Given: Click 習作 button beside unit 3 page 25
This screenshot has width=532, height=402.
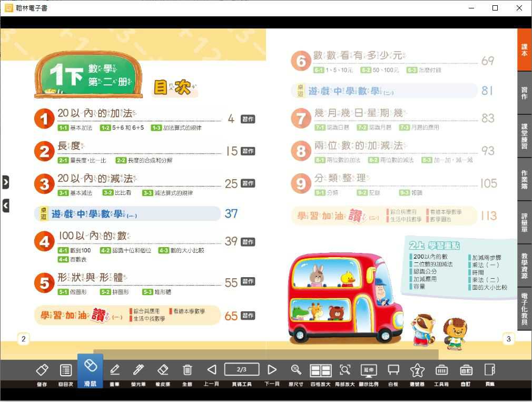Looking at the screenshot, I should click(x=248, y=183).
